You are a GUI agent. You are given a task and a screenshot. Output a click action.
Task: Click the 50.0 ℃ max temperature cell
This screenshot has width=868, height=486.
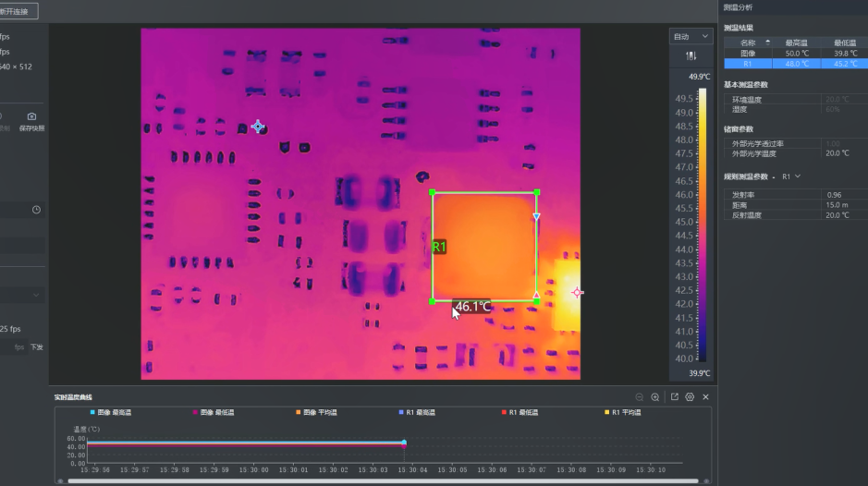tap(797, 54)
